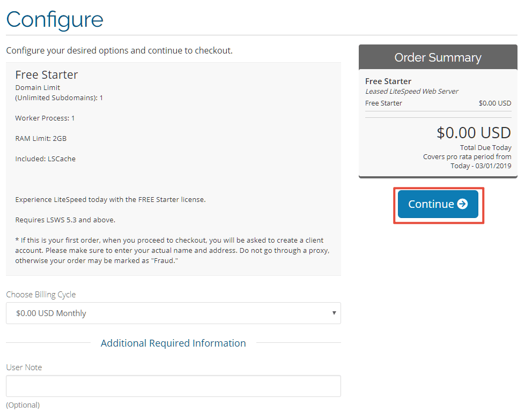525x420 pixels.
Task: Click Free Starter title in Order Summary
Action: coord(388,81)
